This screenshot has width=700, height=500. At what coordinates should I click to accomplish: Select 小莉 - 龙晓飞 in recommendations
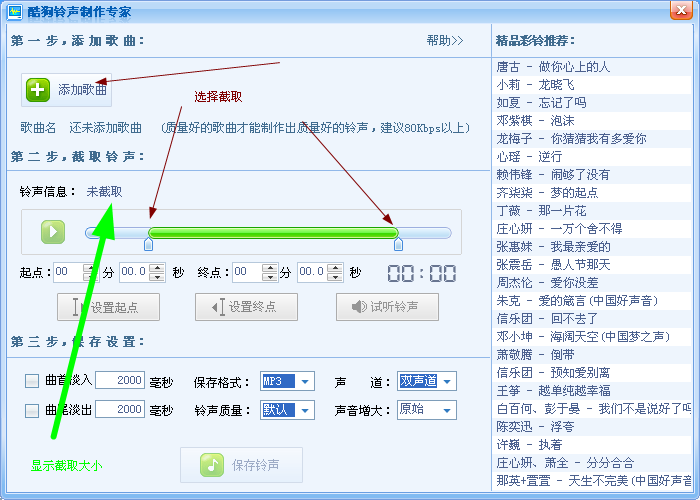point(592,85)
